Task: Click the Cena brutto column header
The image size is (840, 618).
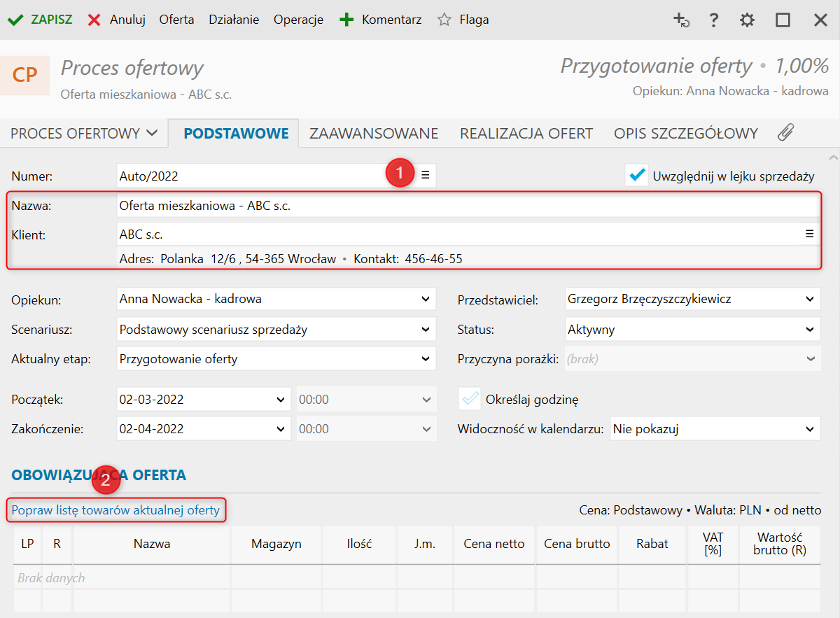Action: point(577,544)
